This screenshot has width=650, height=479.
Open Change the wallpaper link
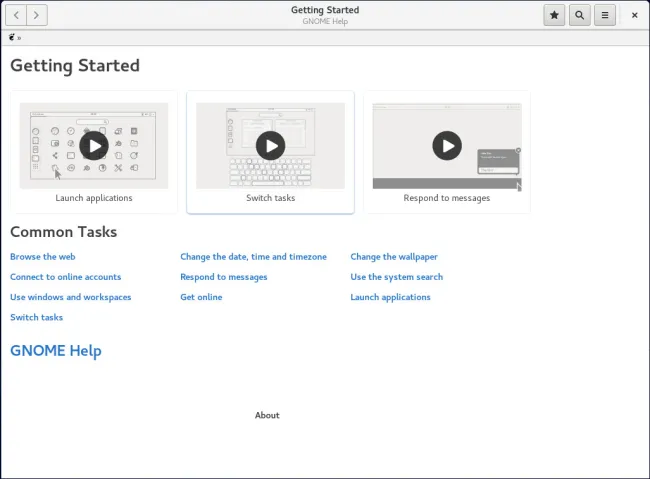[394, 257]
